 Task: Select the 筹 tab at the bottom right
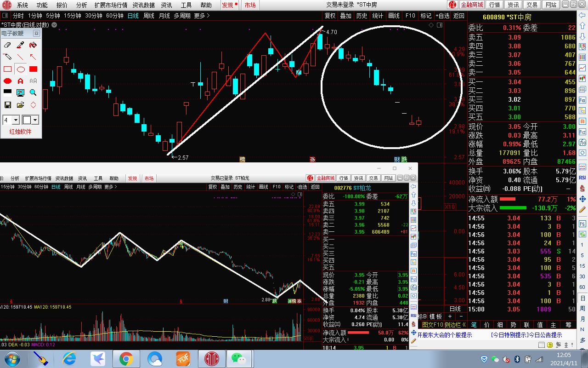(x=568, y=325)
